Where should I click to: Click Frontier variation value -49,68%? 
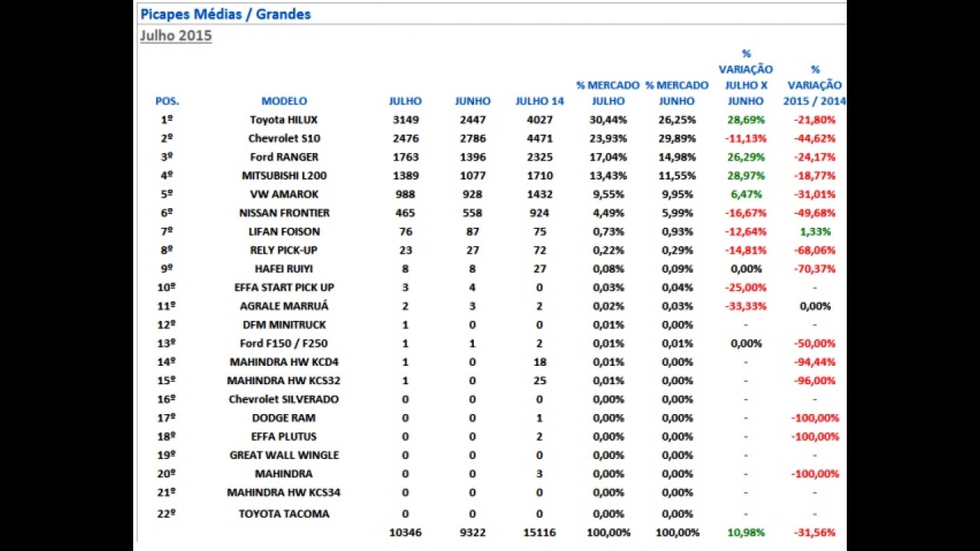[x=814, y=213]
